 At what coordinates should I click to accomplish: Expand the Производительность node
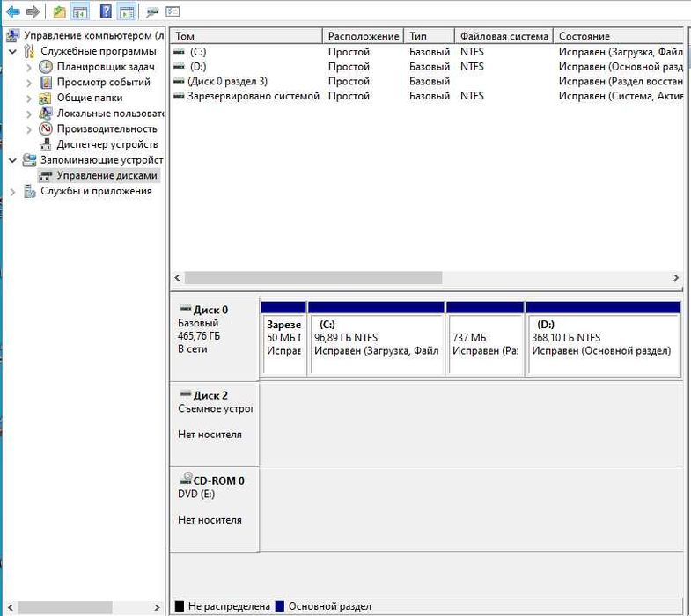click(29, 129)
